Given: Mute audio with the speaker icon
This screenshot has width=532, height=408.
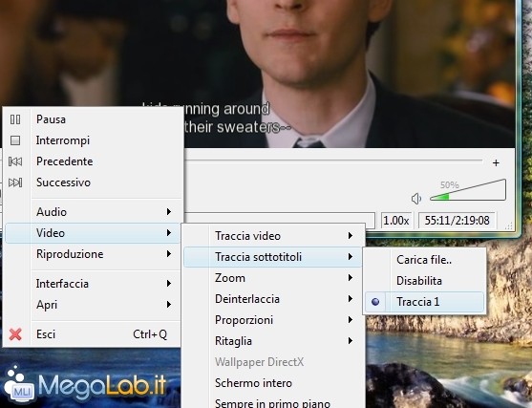Looking at the screenshot, I should [x=416, y=199].
